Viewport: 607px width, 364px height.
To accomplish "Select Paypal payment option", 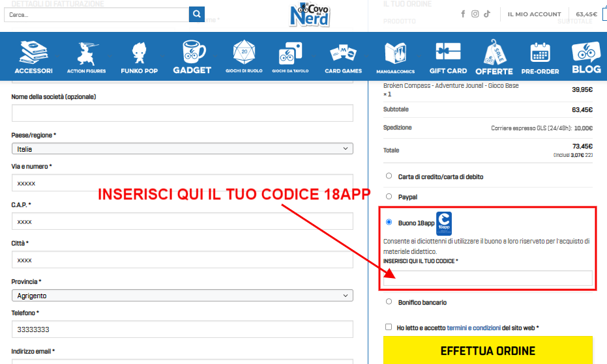I will (389, 196).
